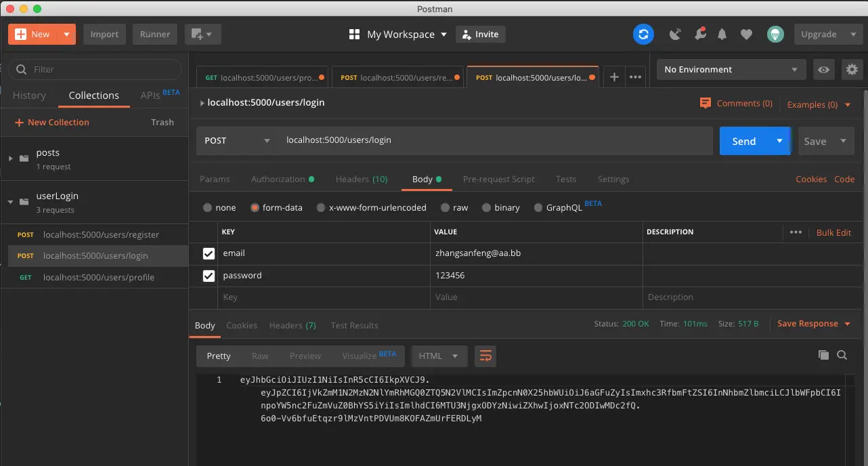Open the new window layout button
This screenshot has height=466, width=868.
click(x=202, y=34)
